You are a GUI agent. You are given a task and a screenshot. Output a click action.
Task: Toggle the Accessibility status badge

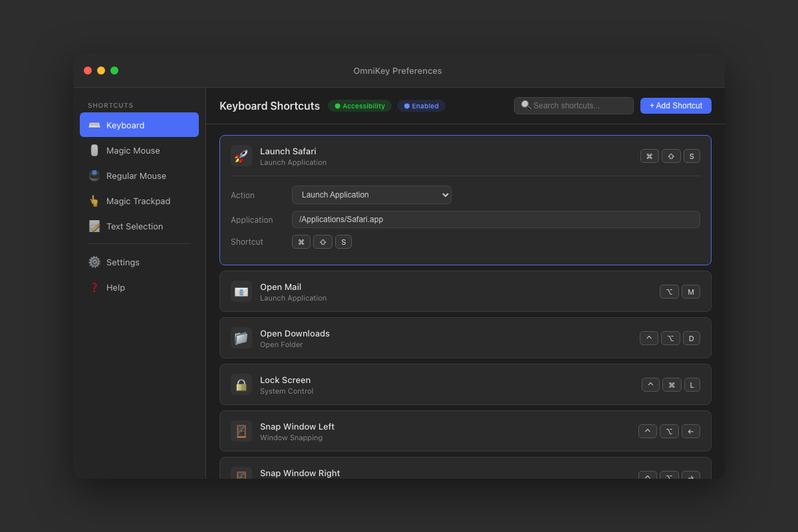point(360,106)
